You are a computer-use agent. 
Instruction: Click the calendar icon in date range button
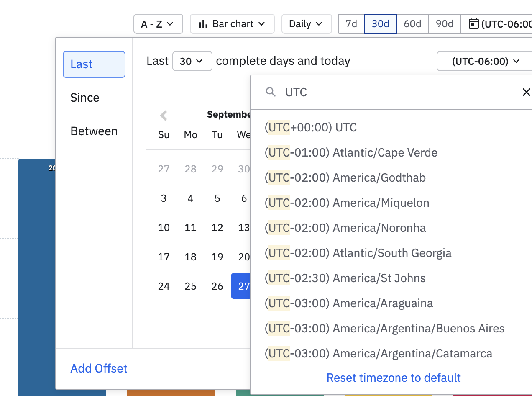pos(473,24)
